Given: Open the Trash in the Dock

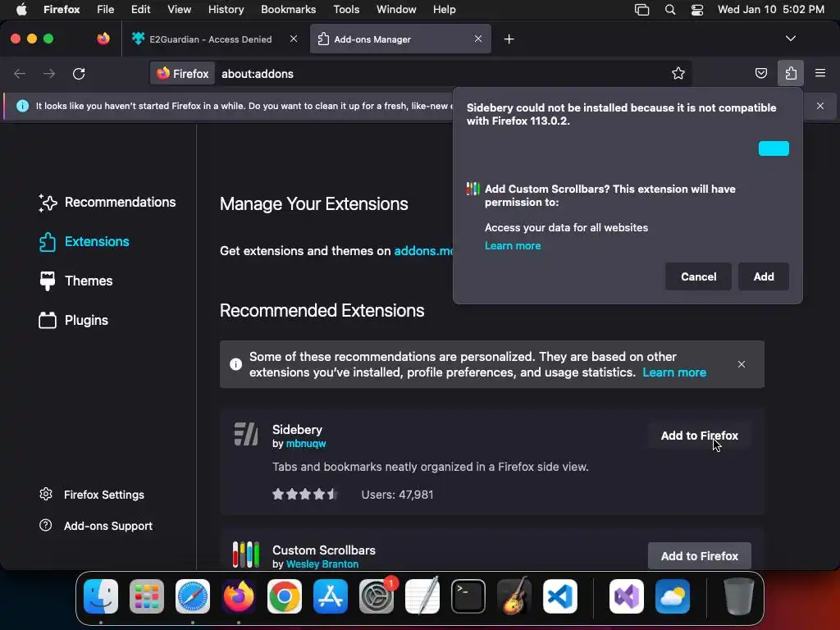Looking at the screenshot, I should [x=739, y=596].
